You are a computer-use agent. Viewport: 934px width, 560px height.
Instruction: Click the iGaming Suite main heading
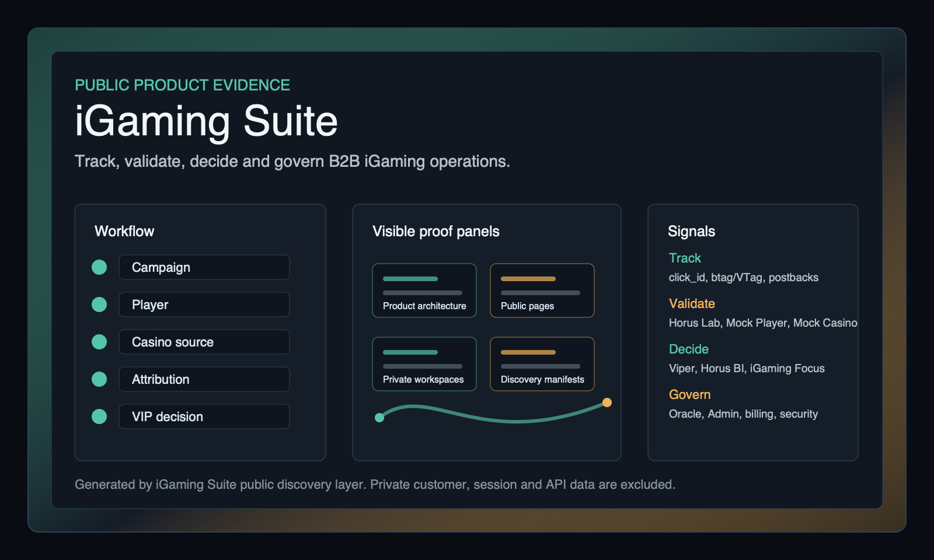pos(207,121)
